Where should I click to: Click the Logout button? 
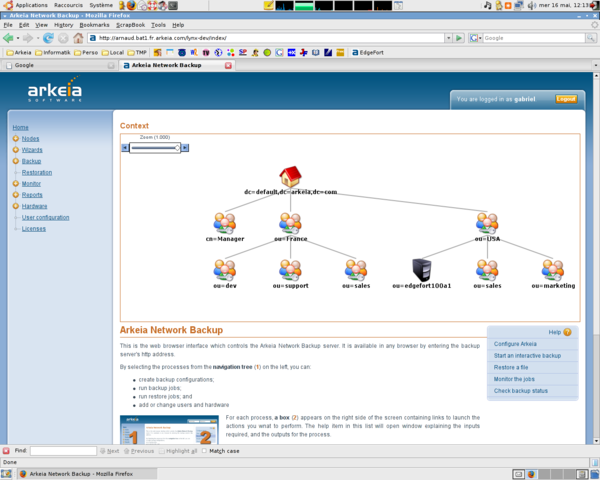[x=566, y=99]
